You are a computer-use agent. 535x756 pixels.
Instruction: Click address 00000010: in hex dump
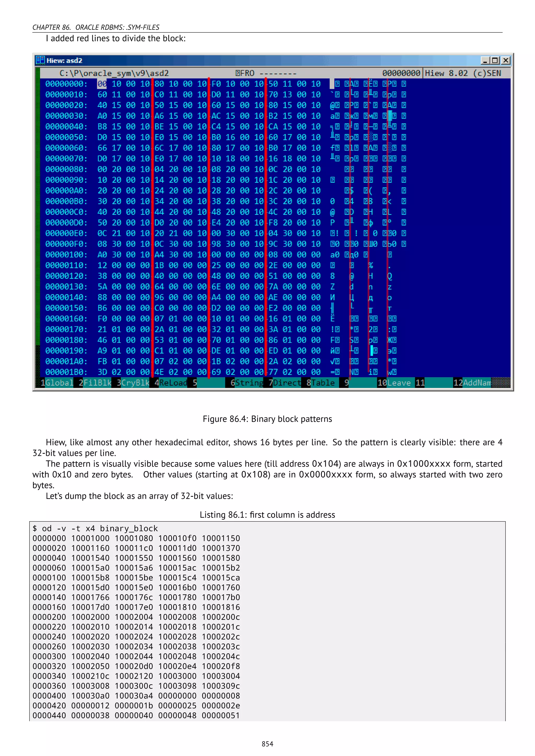(66, 95)
